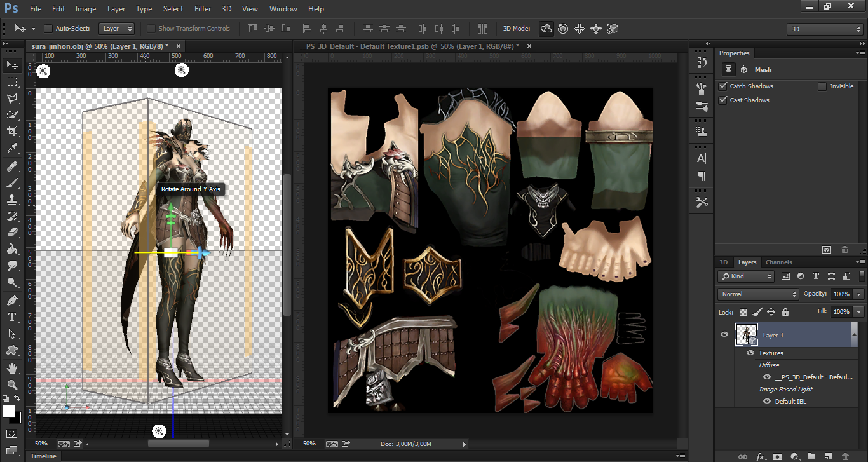Open the File menu

coord(36,9)
